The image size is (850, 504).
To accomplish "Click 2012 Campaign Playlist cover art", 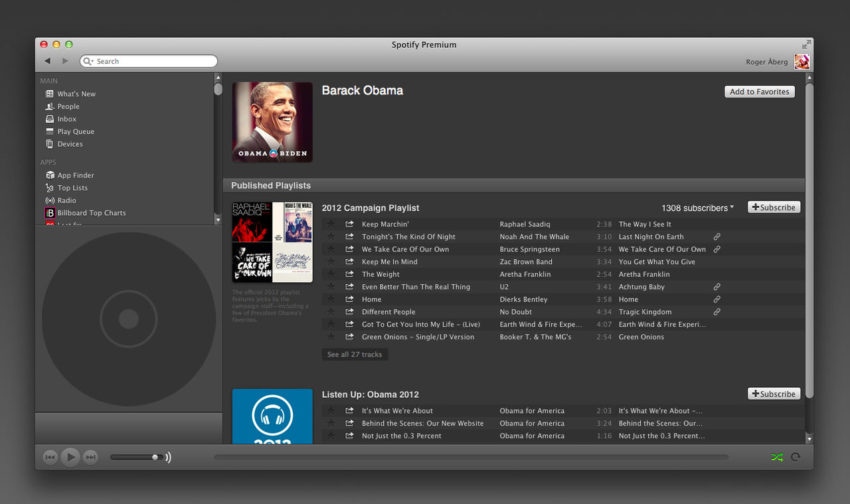I will click(x=272, y=242).
